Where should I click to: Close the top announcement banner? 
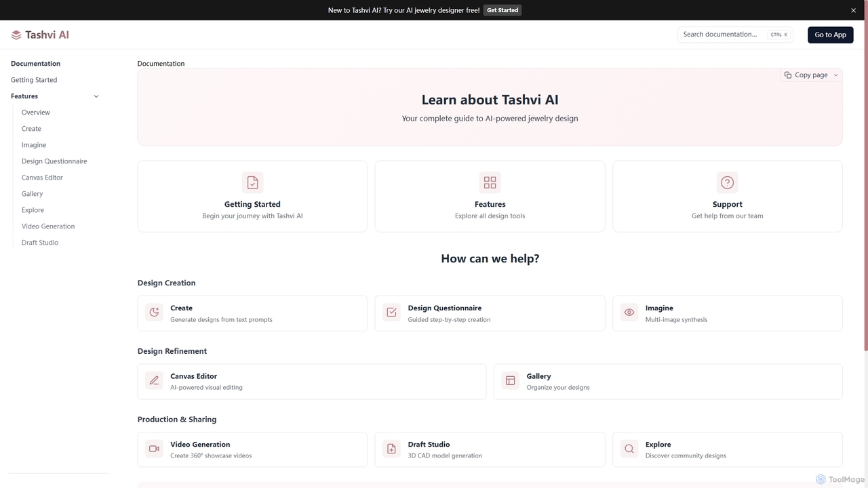click(853, 10)
